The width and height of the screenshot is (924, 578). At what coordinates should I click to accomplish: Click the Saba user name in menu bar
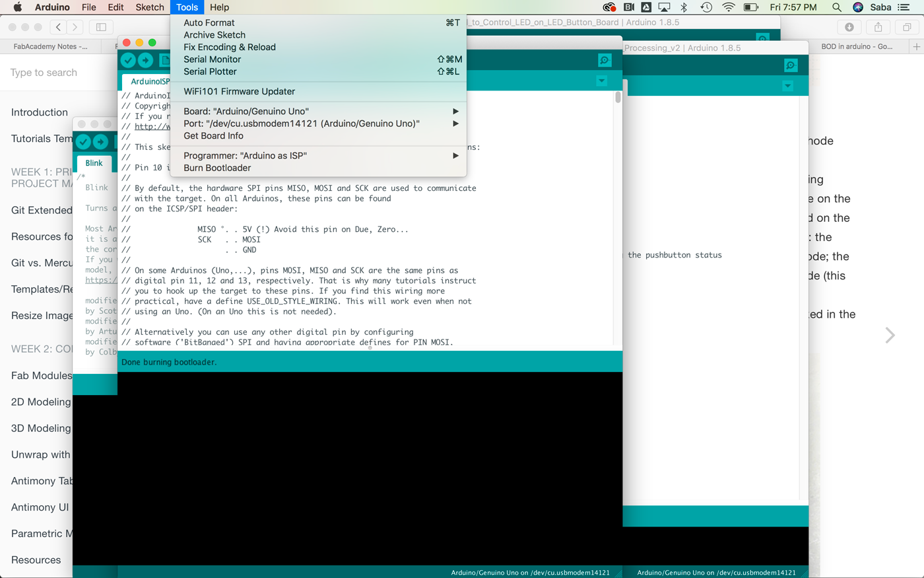pos(880,7)
